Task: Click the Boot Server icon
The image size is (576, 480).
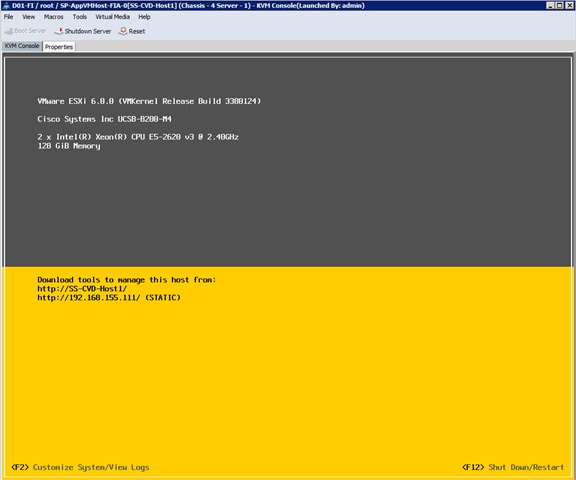Action: point(8,31)
